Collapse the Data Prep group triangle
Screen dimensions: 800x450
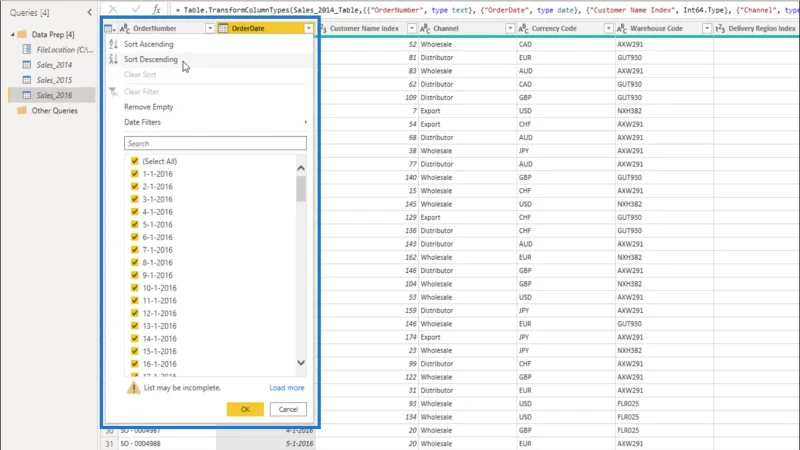13,35
